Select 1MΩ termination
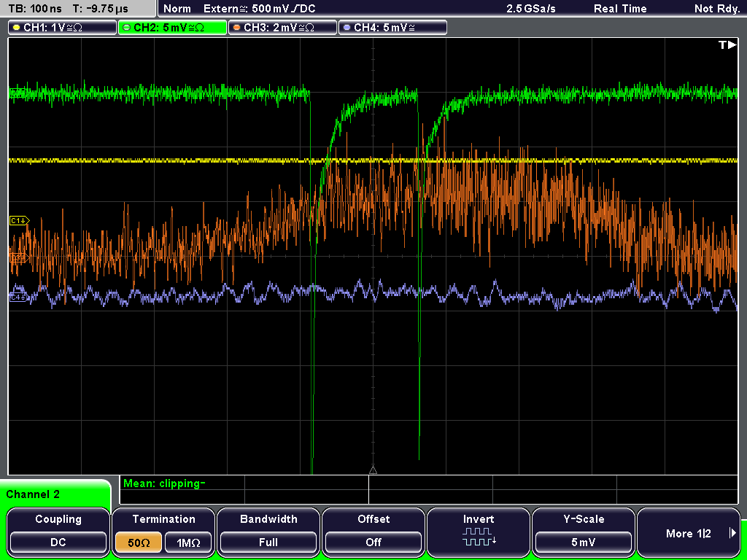This screenshot has width=747, height=560. 188,542
